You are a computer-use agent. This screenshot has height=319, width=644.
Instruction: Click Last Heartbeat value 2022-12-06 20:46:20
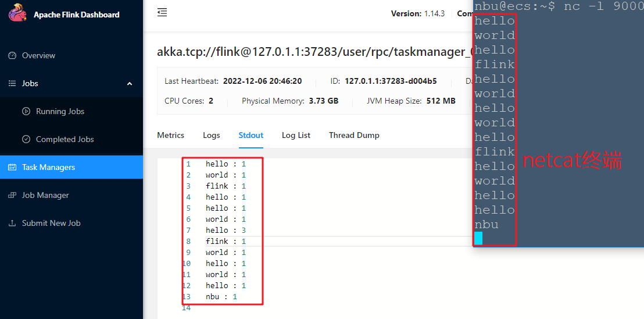pyautogui.click(x=263, y=81)
